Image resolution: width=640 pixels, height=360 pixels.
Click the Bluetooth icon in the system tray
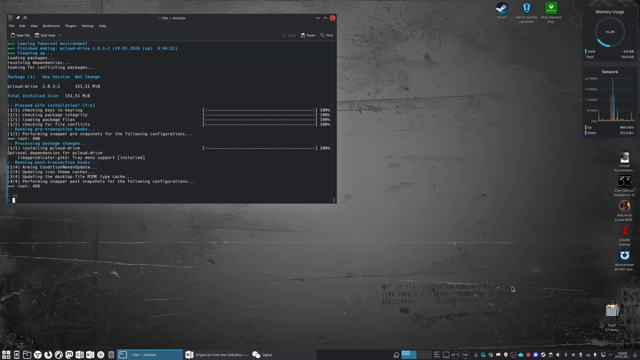tap(566, 355)
